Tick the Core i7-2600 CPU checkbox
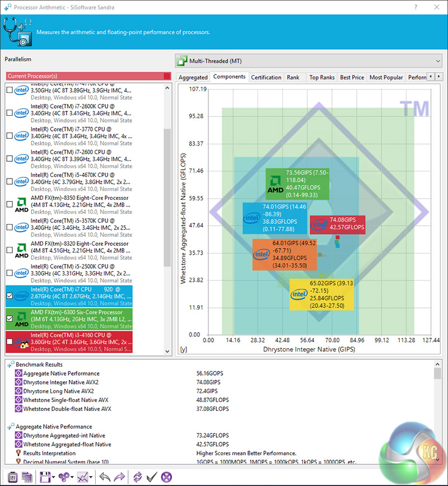Screen dimensions: 448x486 pos(10,158)
